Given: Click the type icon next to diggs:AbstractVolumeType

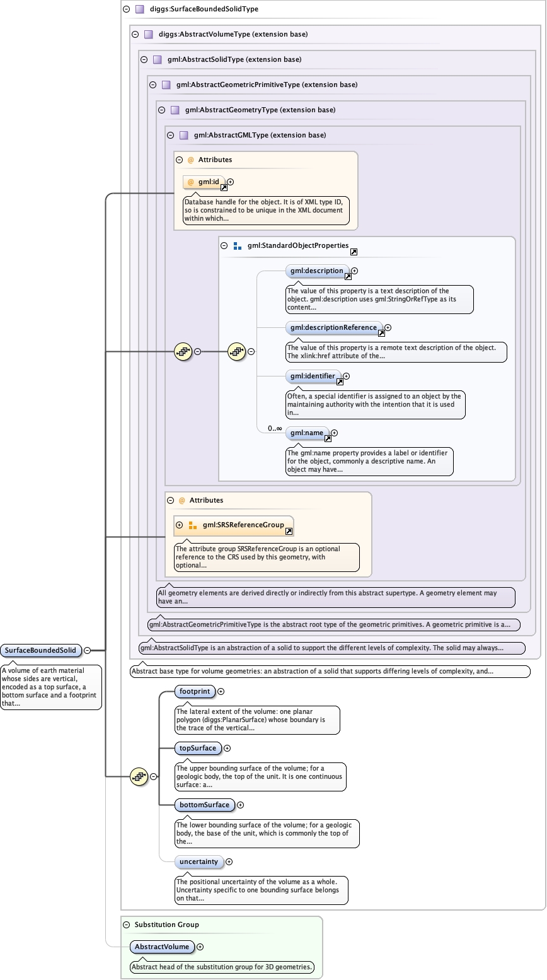Looking at the screenshot, I should coord(149,35).
